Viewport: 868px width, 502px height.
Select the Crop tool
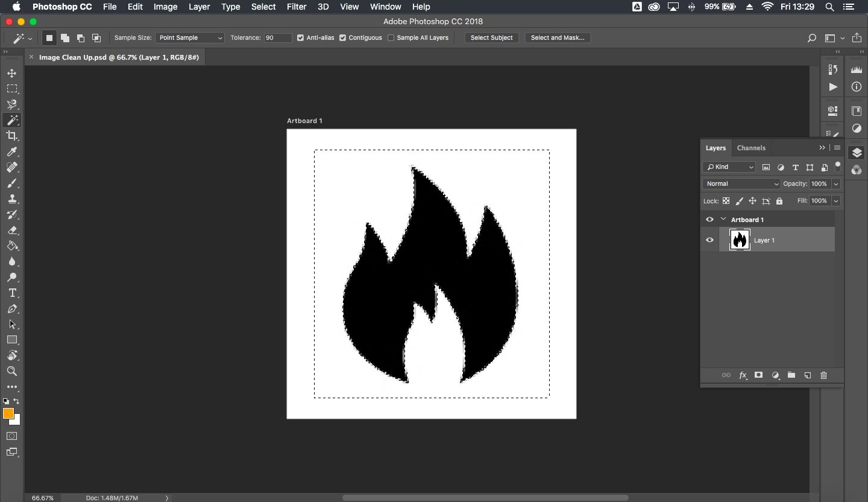(11, 136)
